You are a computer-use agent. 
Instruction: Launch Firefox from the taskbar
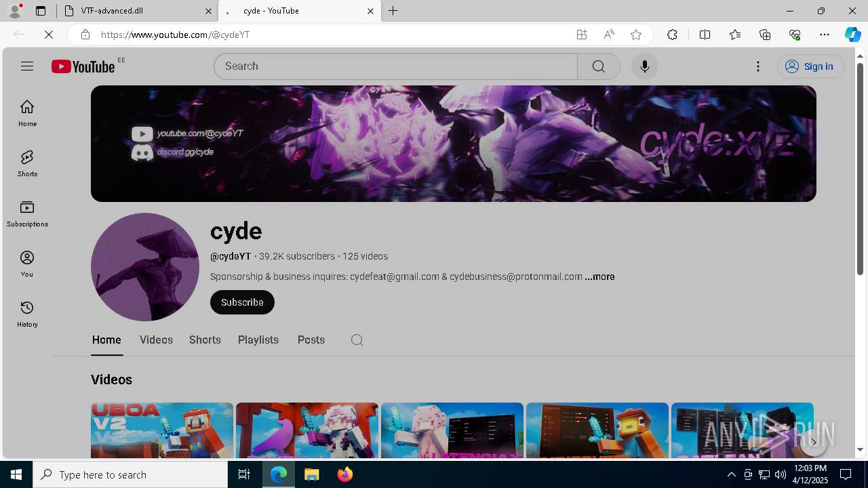coord(344,474)
